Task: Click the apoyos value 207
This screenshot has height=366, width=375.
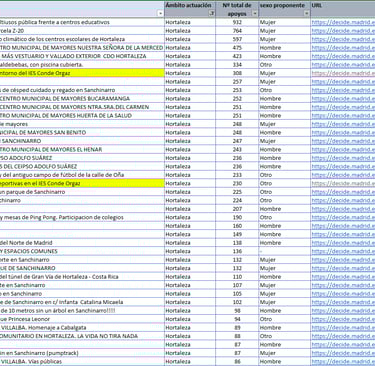Action: [x=237, y=209]
